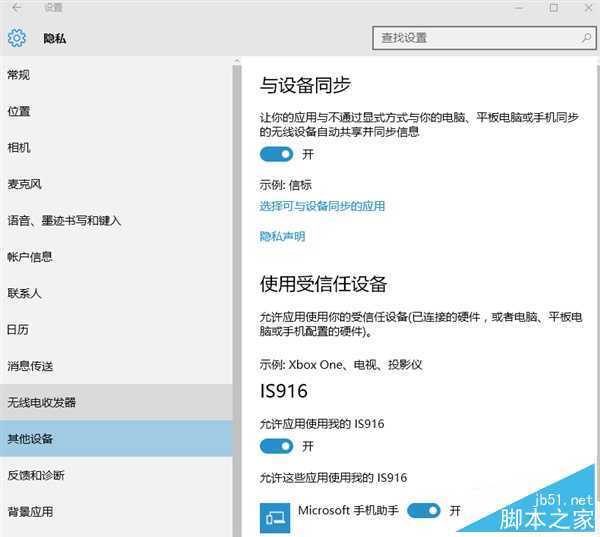Click text 示例: Xbox One、电视、投影仪
The image size is (600, 537).
pos(341,365)
